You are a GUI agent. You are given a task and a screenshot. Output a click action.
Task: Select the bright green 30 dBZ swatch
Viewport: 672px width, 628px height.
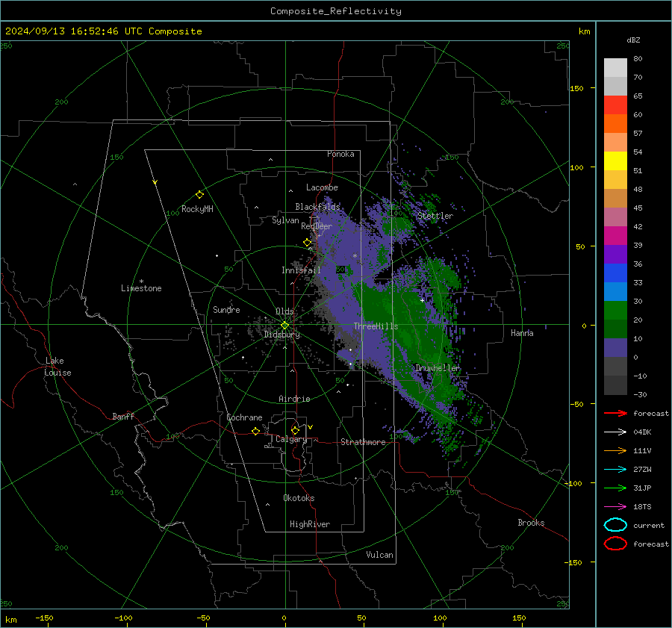[615, 310]
